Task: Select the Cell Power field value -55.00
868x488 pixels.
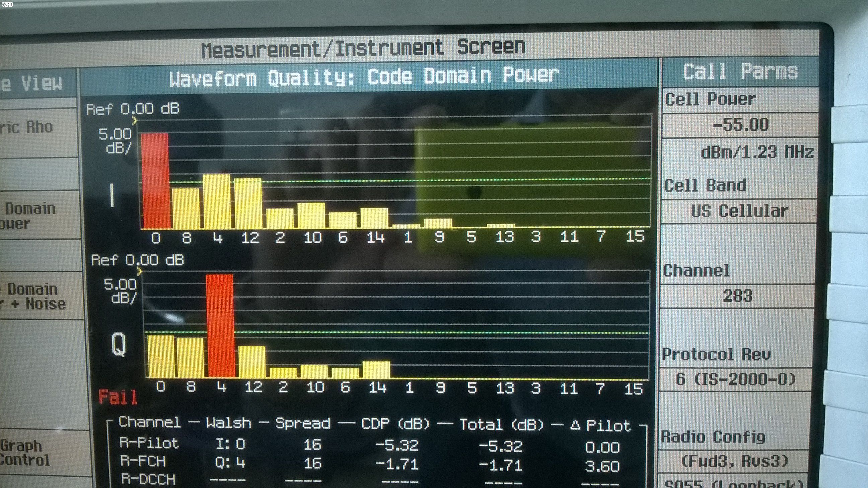Action: [x=741, y=125]
